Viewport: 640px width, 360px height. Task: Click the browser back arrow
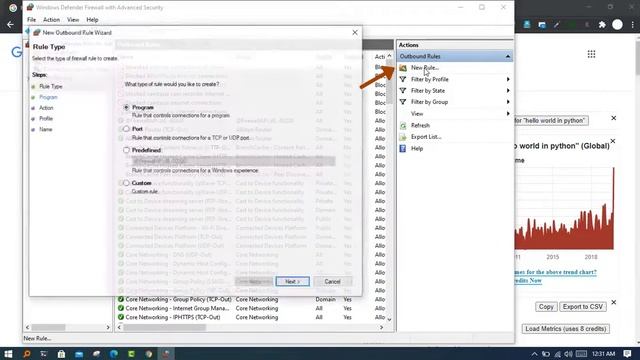[x=10, y=24]
